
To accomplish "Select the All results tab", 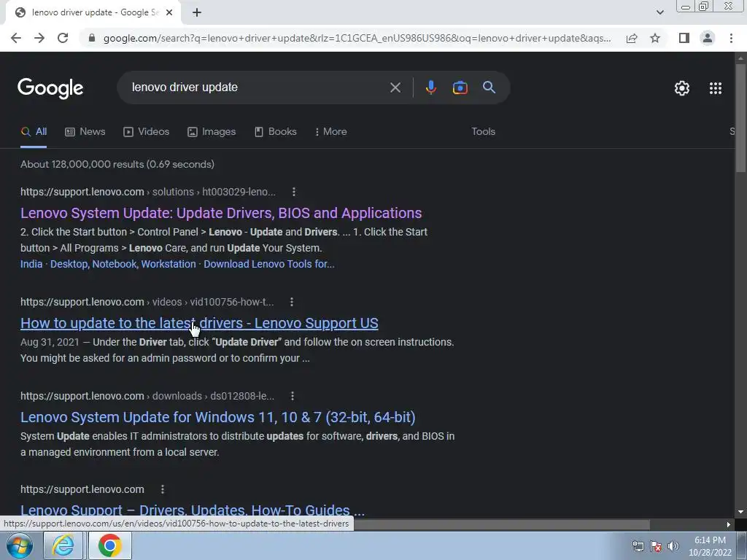I will tap(34, 132).
